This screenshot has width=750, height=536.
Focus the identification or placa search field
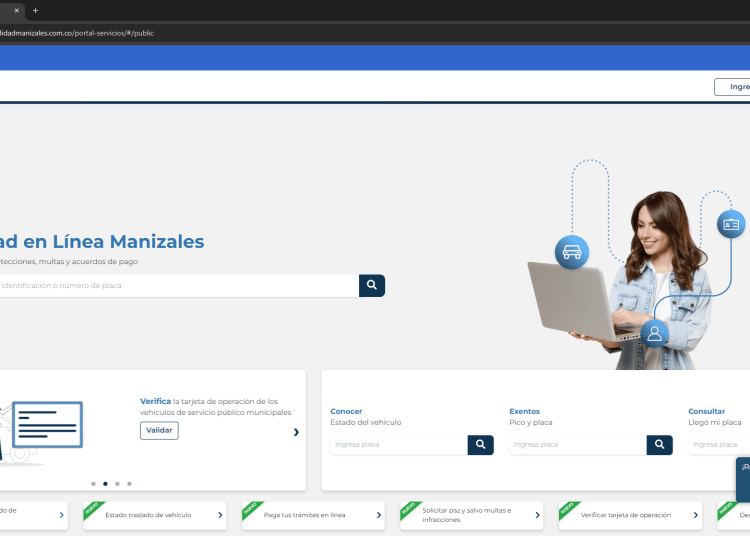179,285
